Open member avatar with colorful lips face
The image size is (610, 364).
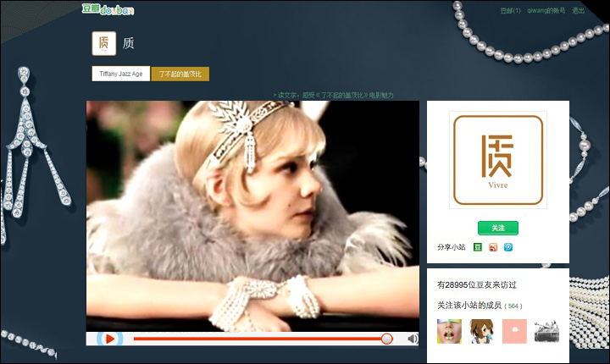pyautogui.click(x=449, y=331)
